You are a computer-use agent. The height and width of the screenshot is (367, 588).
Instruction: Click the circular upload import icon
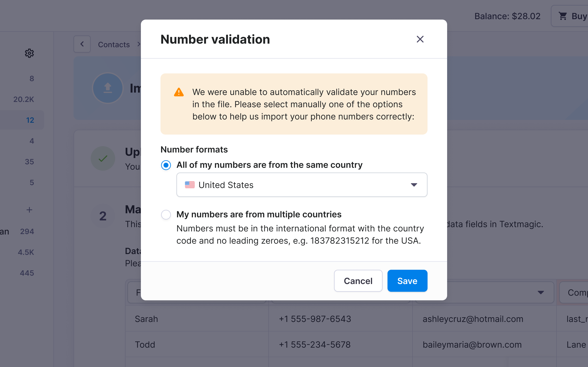pyautogui.click(x=108, y=88)
